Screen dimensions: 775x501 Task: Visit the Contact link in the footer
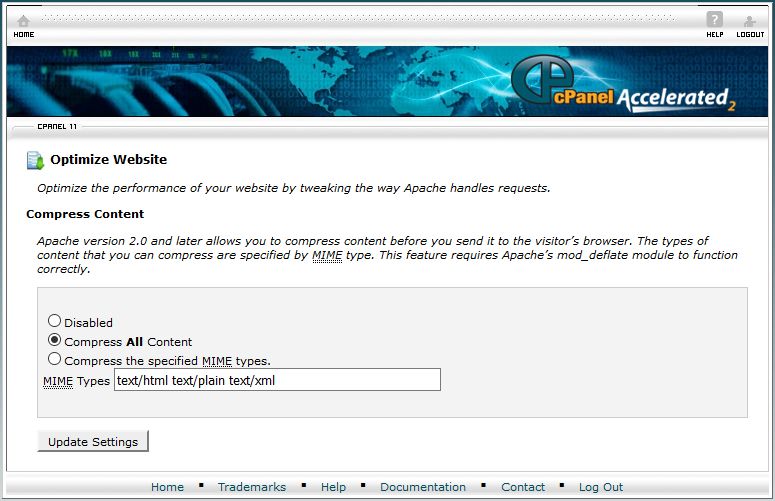pyautogui.click(x=523, y=487)
